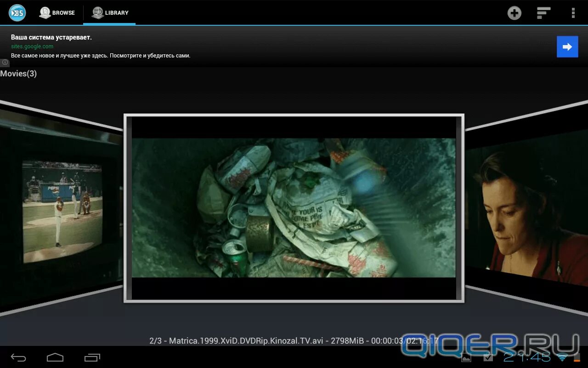Image resolution: width=588 pixels, height=368 pixels.
Task: Open the recent apps button
Action: 92,357
